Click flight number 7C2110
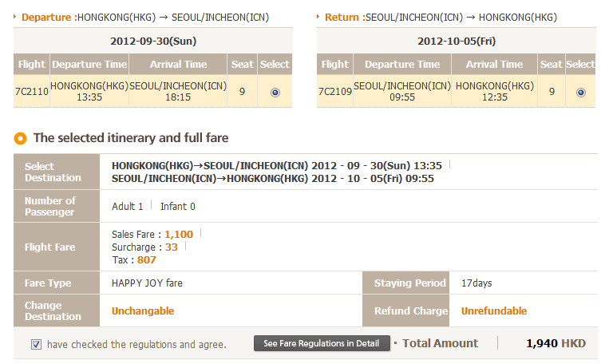605x364 pixels. point(31,92)
